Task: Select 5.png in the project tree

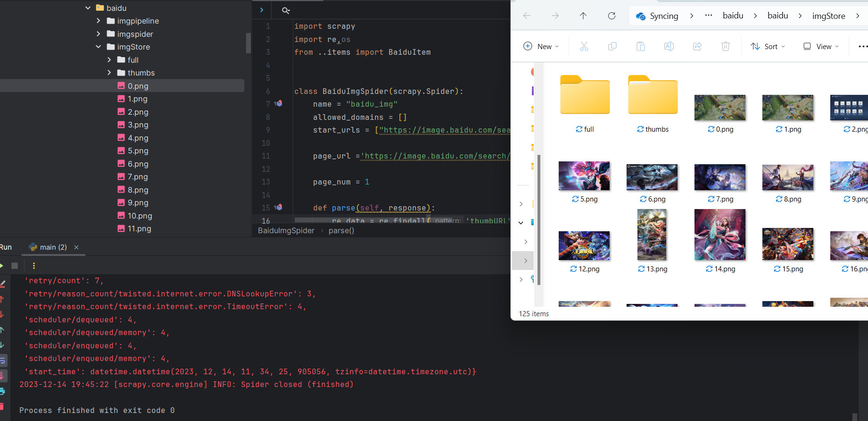Action: pos(138,151)
